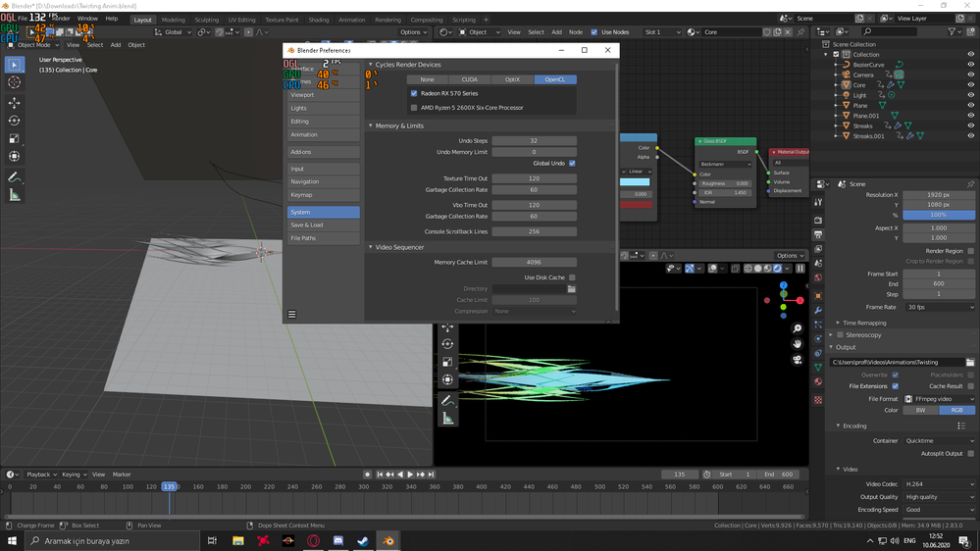The height and width of the screenshot is (551, 980).
Task: Open Blender from Windows taskbar
Action: click(388, 541)
